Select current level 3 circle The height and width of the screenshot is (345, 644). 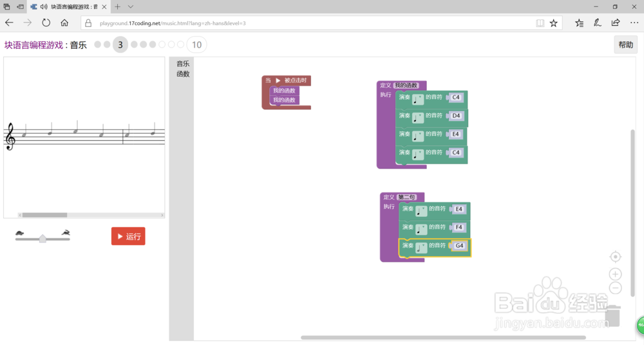[x=120, y=45]
